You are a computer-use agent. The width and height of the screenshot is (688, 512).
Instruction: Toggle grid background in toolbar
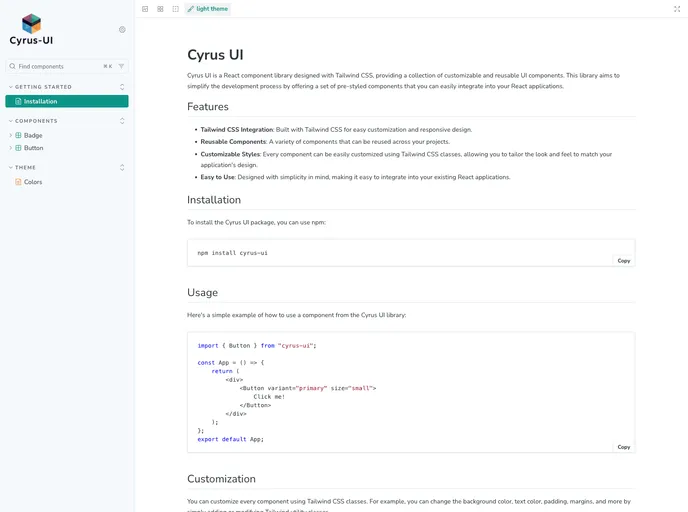160,9
